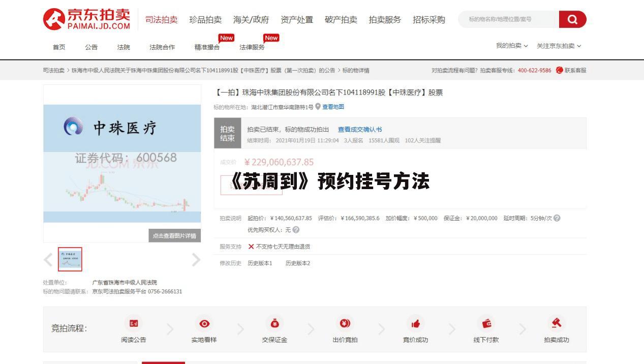Click the 拍卖成功 gavel icon
Viewport: 644px width, 364px height.
[557, 323]
